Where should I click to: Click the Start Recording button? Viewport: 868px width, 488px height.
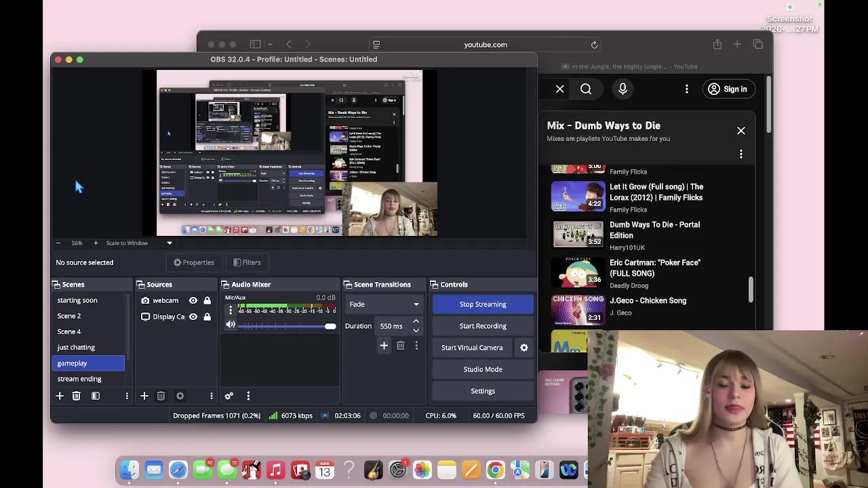[483, 326]
